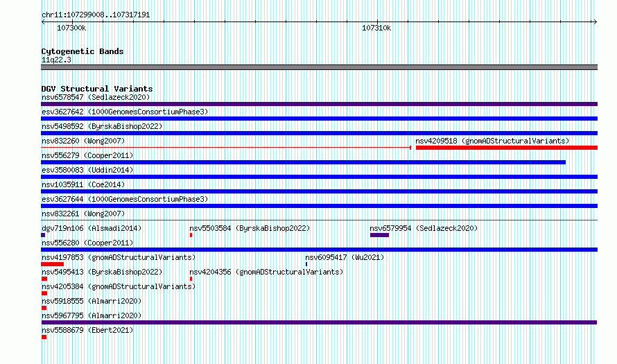Open nsv4209518 (gnomADStructuralVariants) label
This screenshot has width=617, height=364.
pos(492,141)
